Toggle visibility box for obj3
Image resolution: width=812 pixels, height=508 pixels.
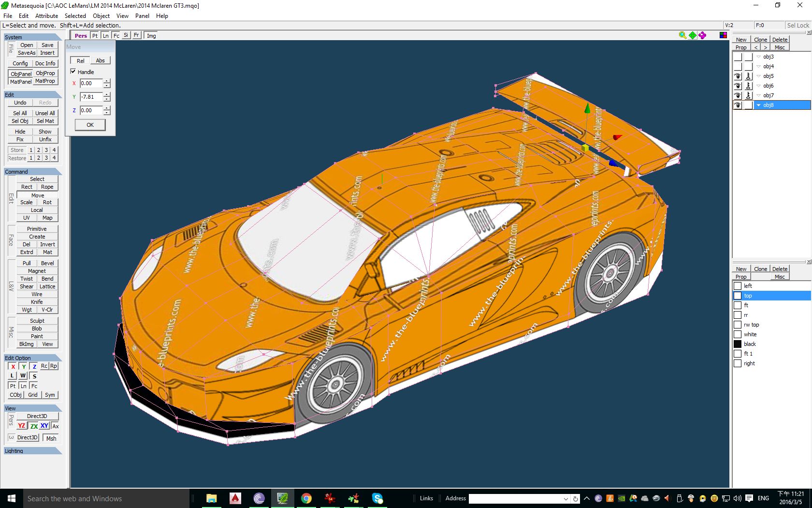click(x=738, y=57)
